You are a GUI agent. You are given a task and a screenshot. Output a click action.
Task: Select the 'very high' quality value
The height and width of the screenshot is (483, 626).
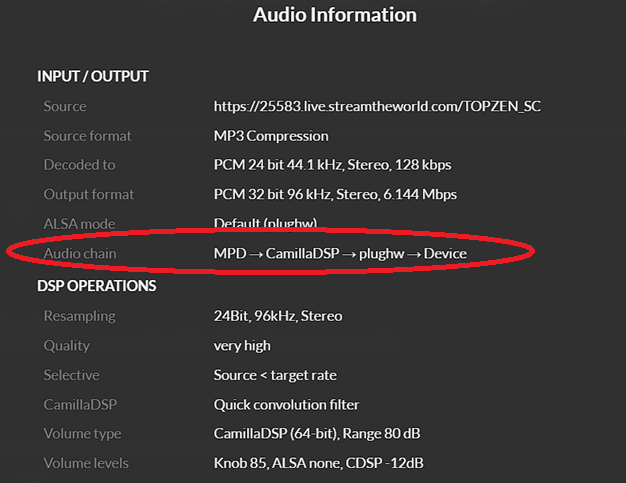tap(242, 345)
